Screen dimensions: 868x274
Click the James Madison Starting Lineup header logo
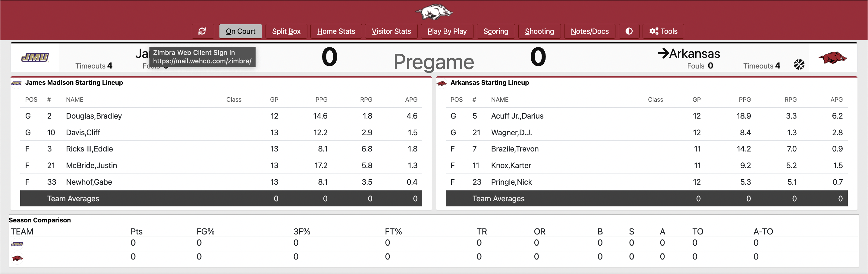coord(16,83)
